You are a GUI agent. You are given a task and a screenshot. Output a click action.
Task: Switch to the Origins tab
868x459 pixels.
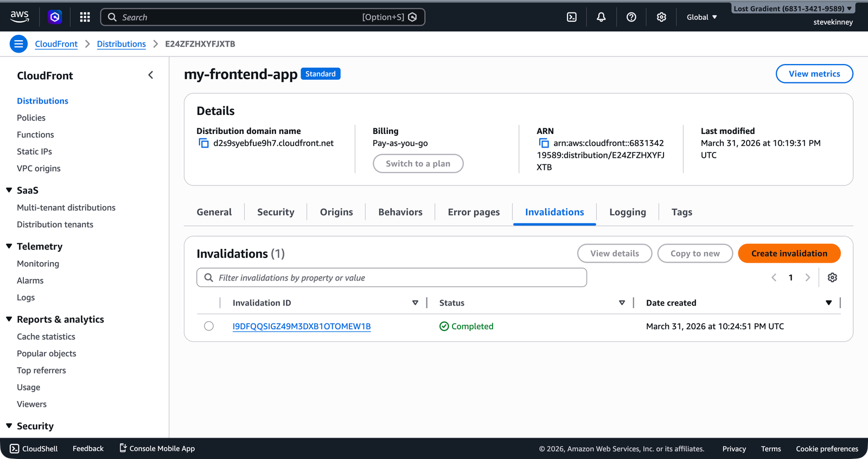tap(336, 212)
